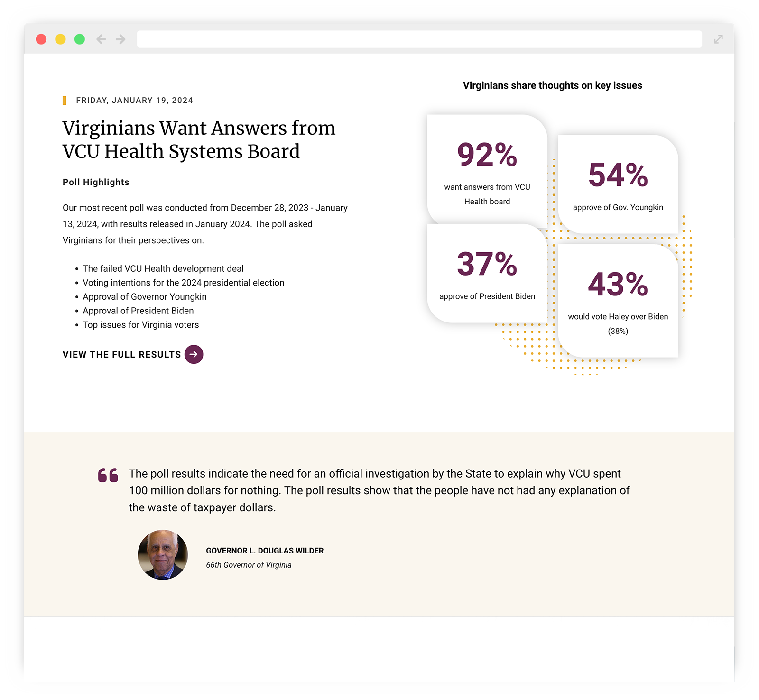
Task: Click the Governor L. Douglas Wilder name
Action: 265,551
